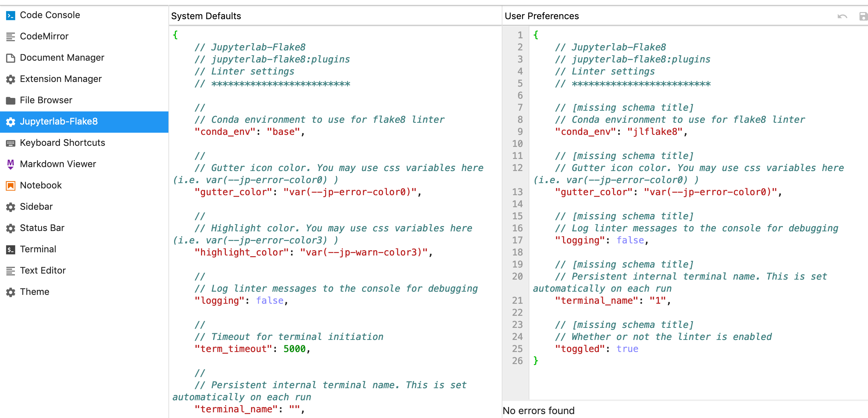This screenshot has width=868, height=418.
Task: Click the Document Manager file icon
Action: 11,58
